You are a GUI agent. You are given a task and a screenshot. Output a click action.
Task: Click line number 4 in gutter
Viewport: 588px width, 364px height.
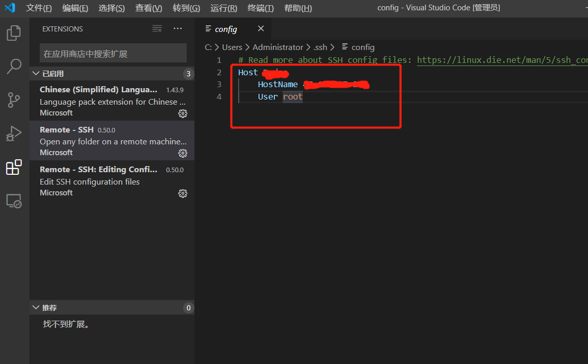(219, 97)
